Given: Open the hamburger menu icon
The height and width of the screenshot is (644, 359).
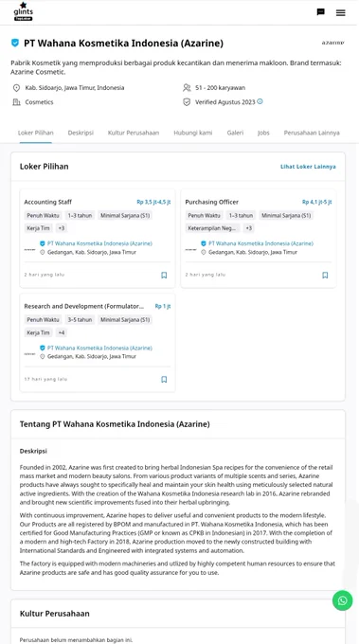Looking at the screenshot, I should click(340, 12).
